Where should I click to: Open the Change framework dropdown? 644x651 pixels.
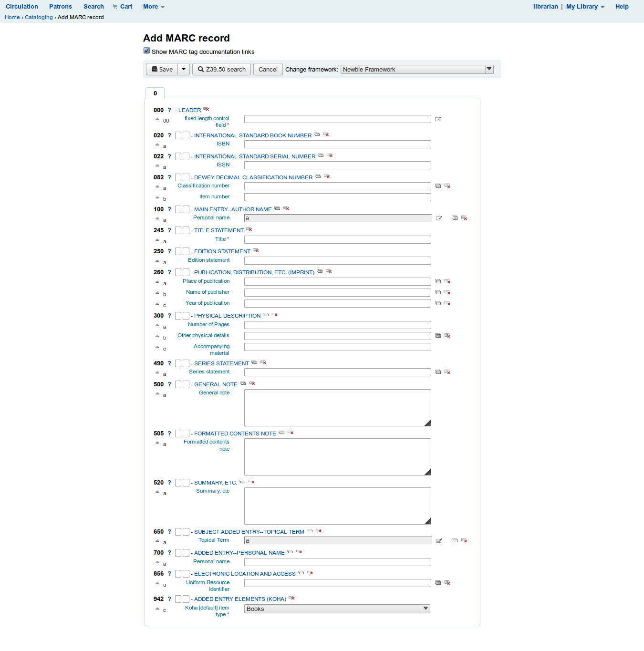417,70
